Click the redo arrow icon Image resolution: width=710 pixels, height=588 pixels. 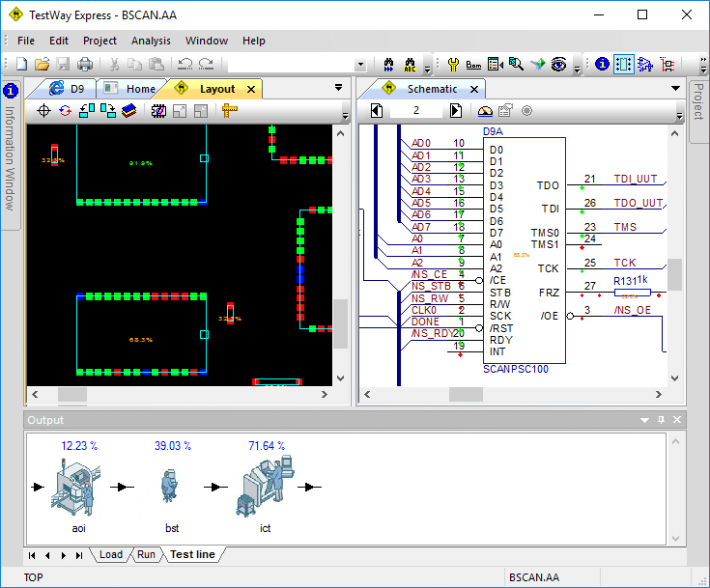(206, 65)
